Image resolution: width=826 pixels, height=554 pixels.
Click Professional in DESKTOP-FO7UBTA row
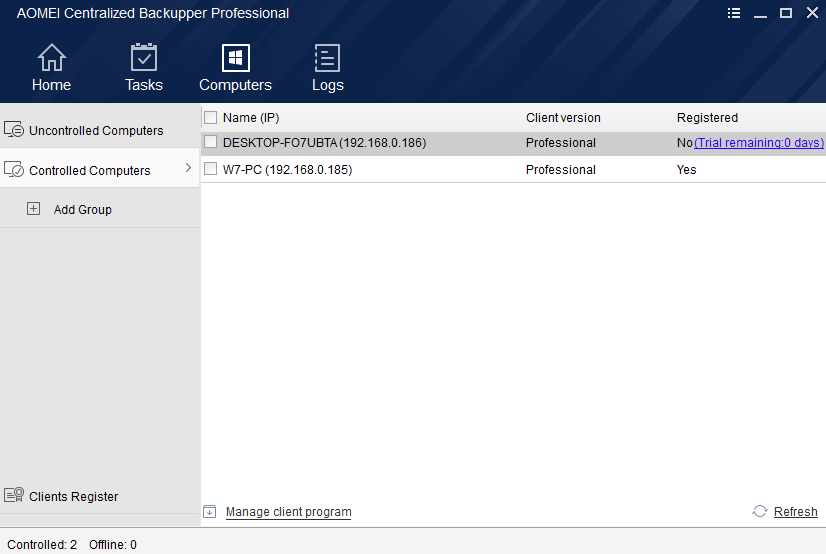pyautogui.click(x=560, y=143)
